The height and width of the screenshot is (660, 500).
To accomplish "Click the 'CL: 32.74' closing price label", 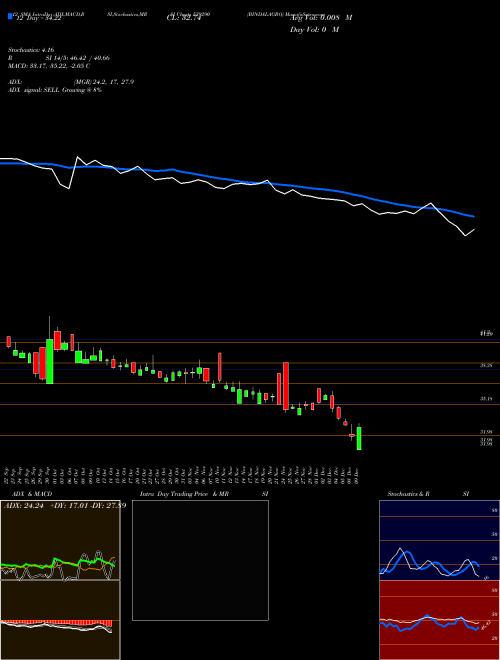I will [184, 18].
